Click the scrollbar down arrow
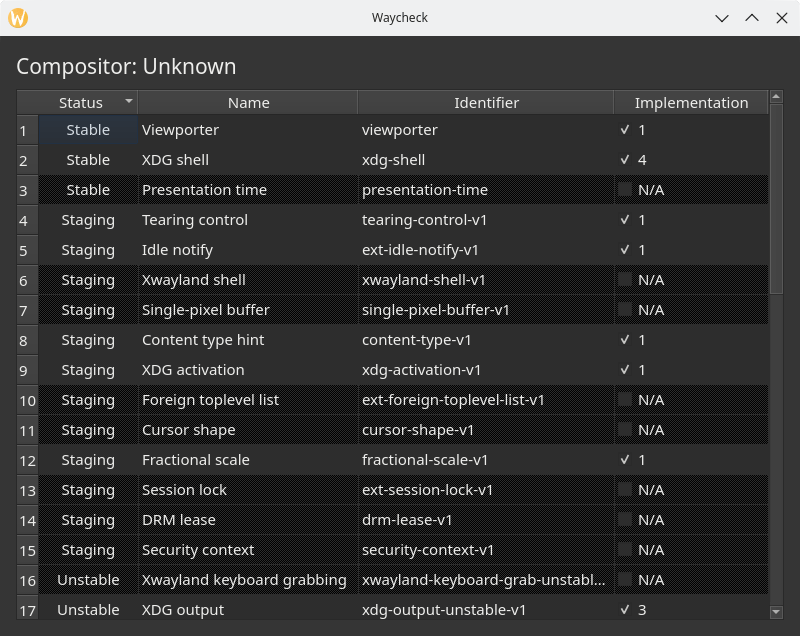800x636 pixels. (x=776, y=611)
